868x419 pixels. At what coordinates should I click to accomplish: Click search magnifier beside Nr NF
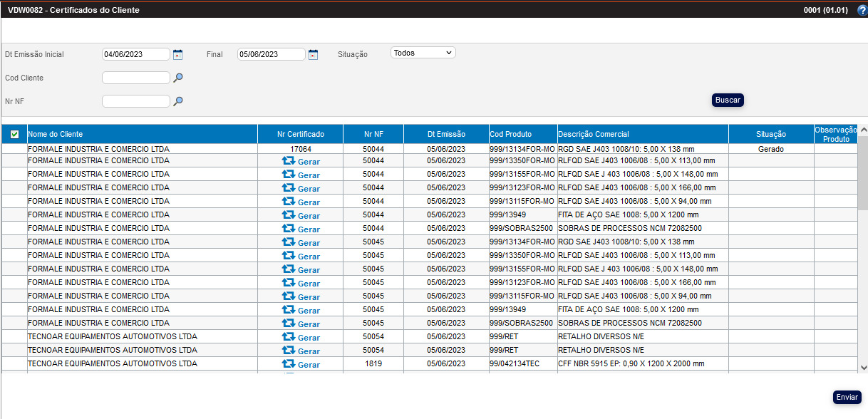[178, 101]
